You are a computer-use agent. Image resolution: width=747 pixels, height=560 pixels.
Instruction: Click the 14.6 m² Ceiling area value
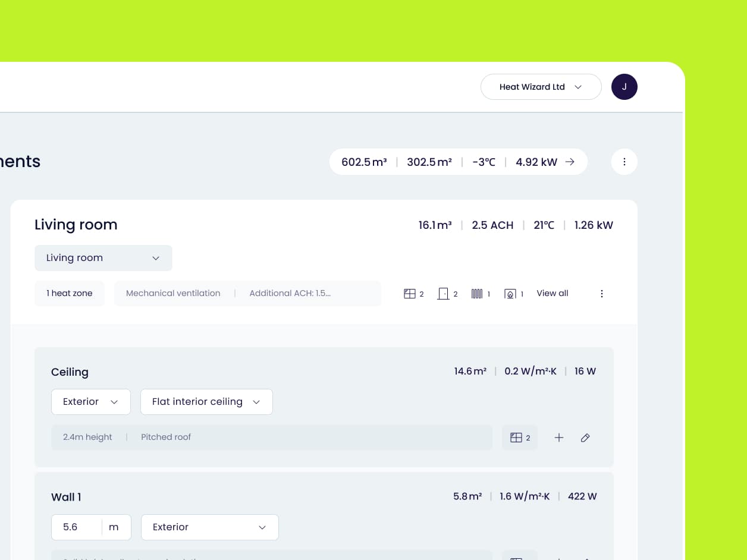click(x=470, y=372)
